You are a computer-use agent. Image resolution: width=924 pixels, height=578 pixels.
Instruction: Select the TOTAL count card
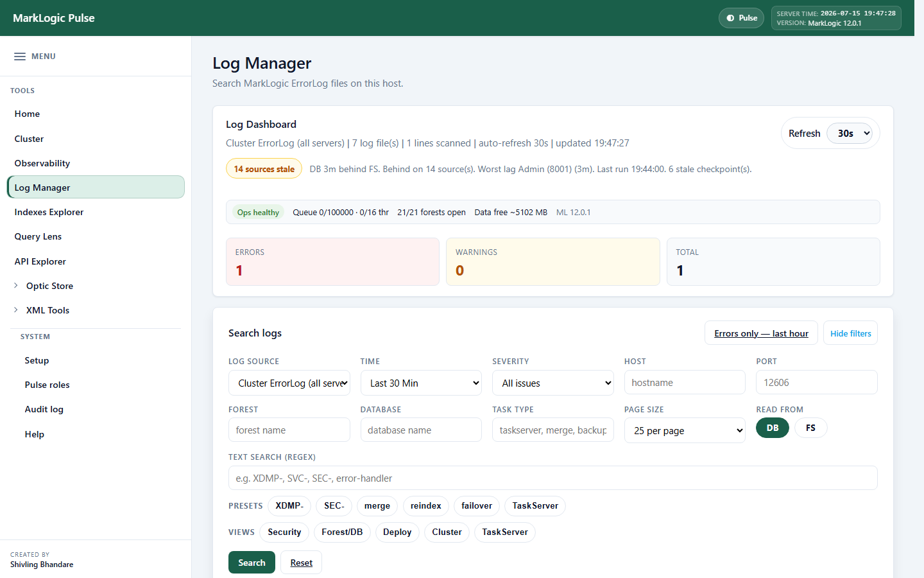[x=773, y=261]
